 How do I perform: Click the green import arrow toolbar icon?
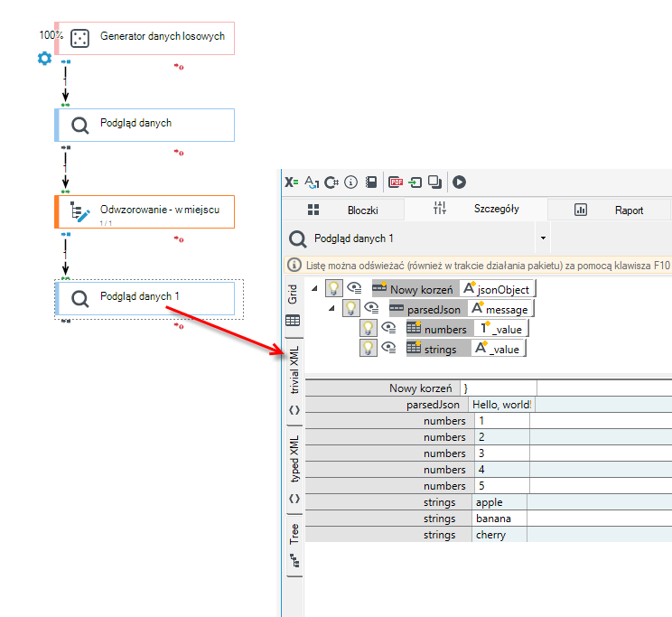coord(415,182)
